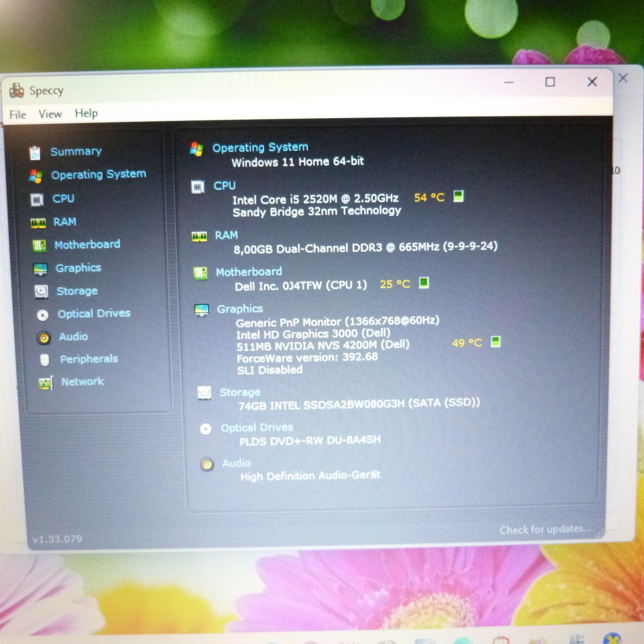Click the green motherboard temperature indicator icon
The image size is (644, 644).
pyautogui.click(x=424, y=283)
